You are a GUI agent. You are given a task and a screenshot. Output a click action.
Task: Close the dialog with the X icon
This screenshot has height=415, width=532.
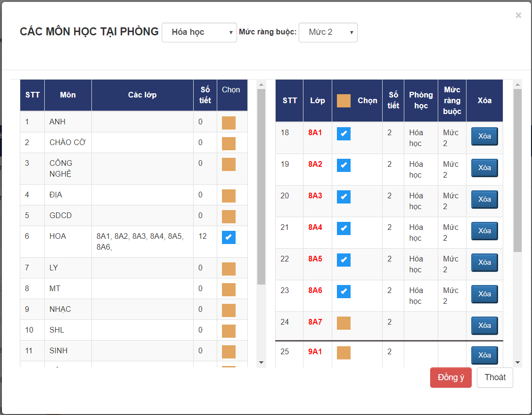[518, 16]
